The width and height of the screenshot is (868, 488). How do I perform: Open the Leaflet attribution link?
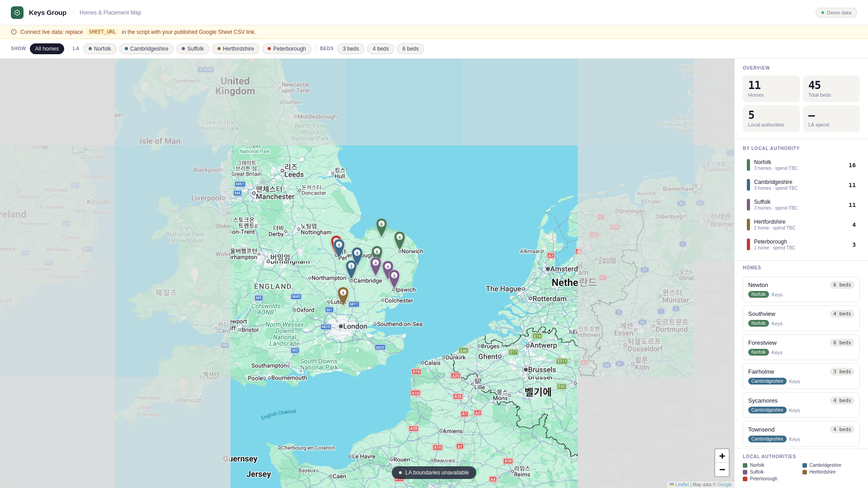682,484
